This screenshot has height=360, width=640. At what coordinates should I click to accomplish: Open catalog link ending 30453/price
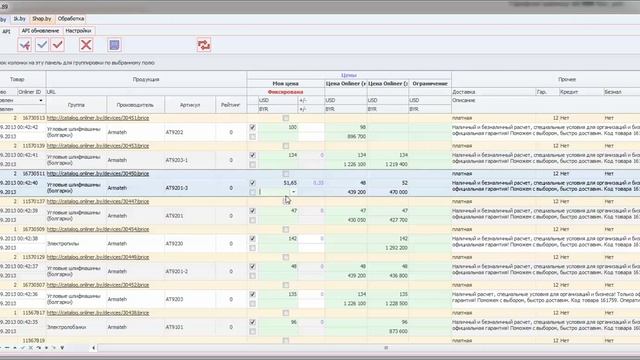(x=98, y=146)
